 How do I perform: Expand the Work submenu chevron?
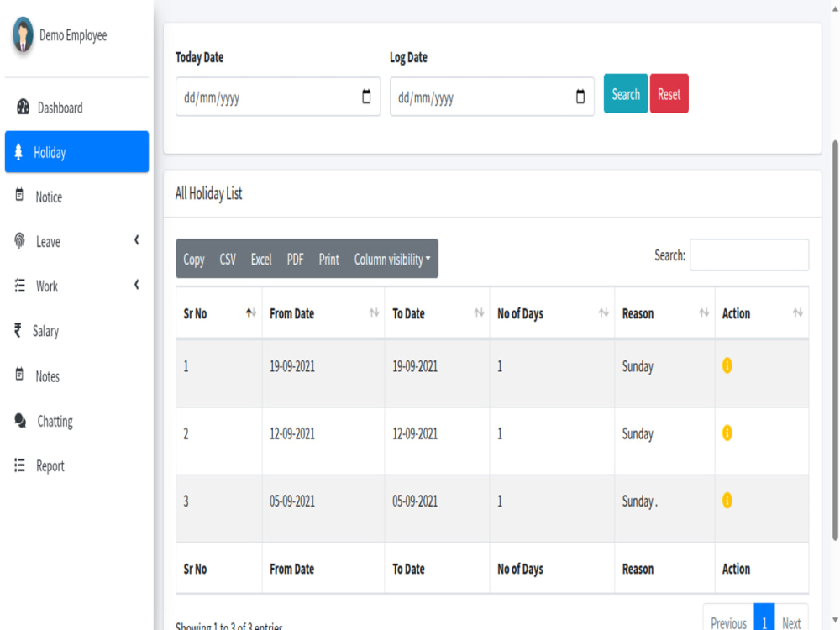click(137, 285)
